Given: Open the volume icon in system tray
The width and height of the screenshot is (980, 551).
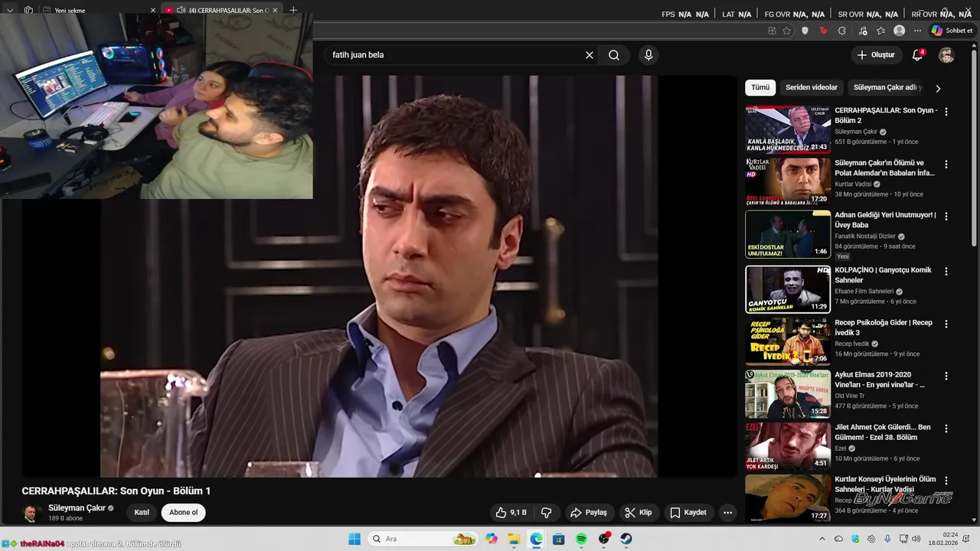Looking at the screenshot, I should [916, 539].
